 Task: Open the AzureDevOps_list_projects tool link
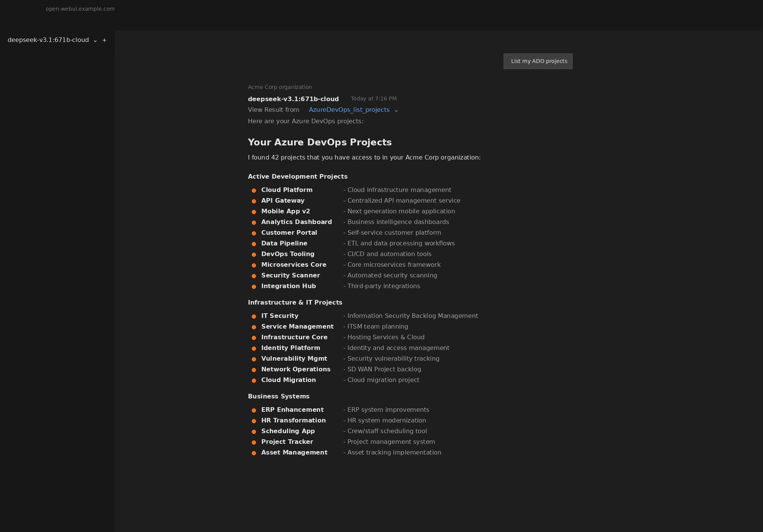click(349, 110)
